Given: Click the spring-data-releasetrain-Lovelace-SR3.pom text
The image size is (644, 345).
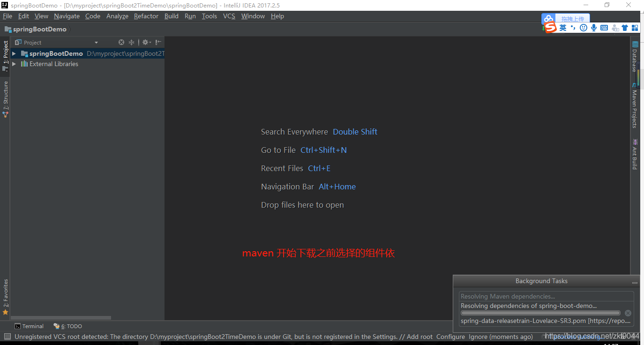Looking at the screenshot, I should tap(546, 321).
